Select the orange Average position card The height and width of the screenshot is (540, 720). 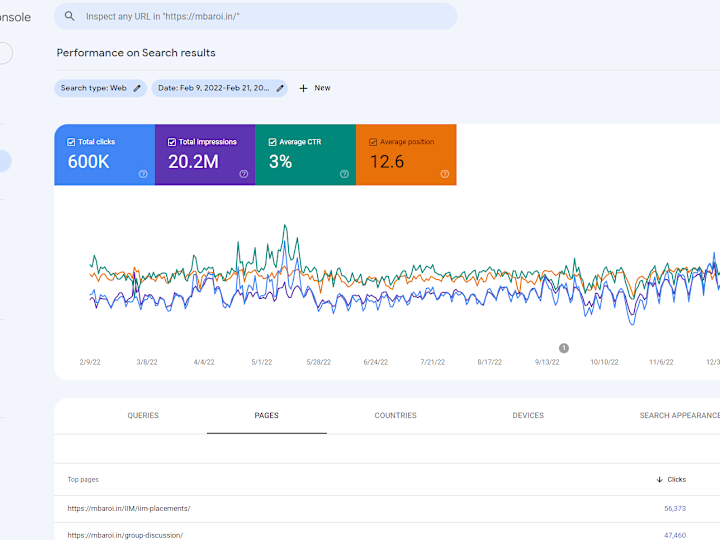[x=406, y=155]
